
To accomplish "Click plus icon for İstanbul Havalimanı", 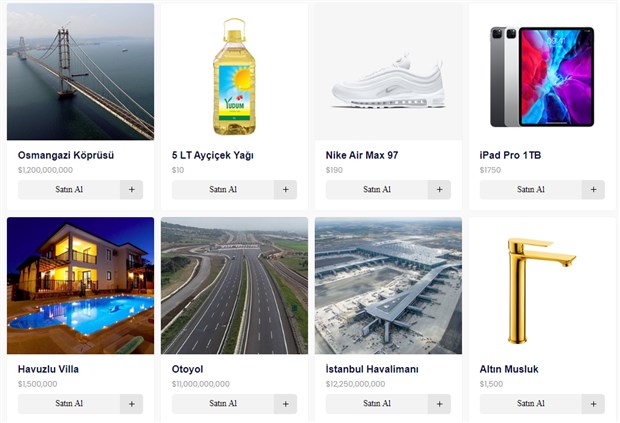I will 439,404.
